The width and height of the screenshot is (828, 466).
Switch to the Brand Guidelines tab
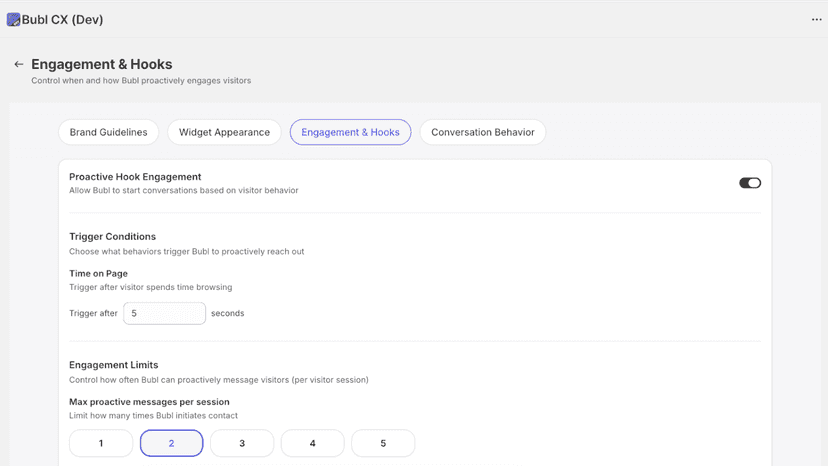(108, 132)
